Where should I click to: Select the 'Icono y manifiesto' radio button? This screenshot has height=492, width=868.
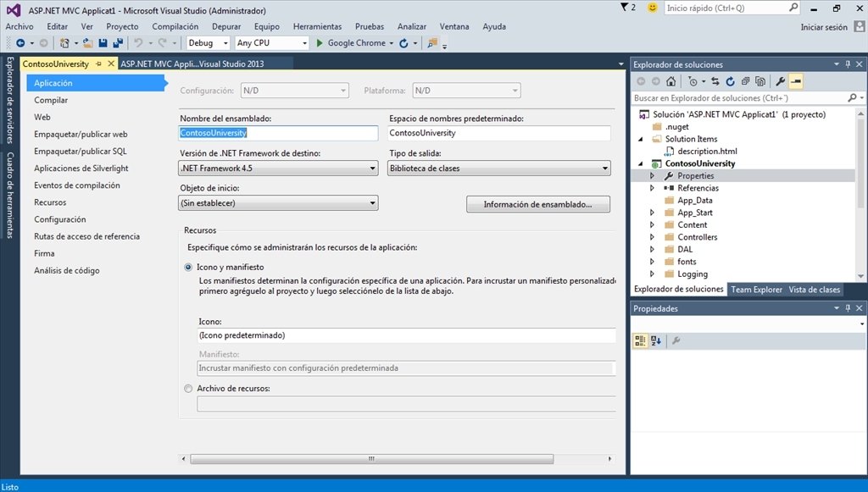tap(187, 266)
